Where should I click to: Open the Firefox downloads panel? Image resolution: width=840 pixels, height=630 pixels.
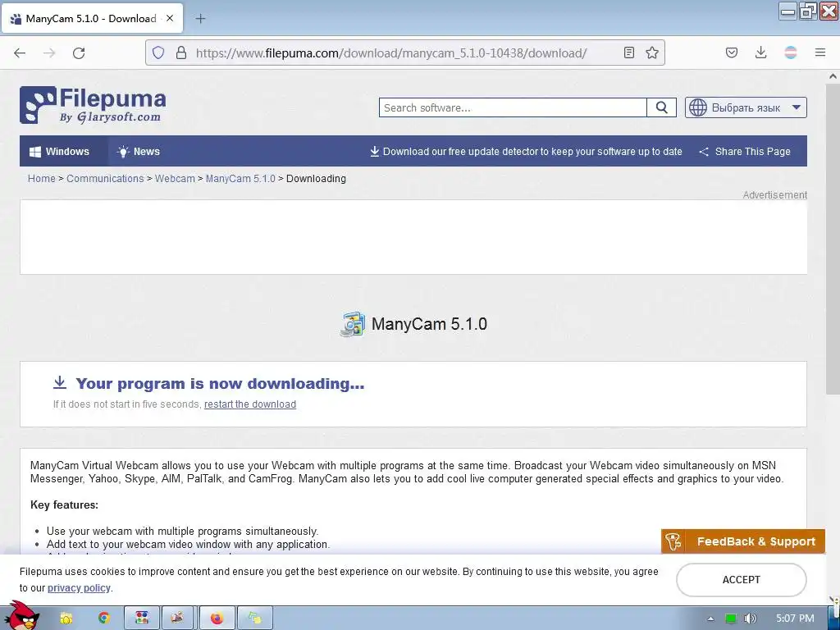760,52
